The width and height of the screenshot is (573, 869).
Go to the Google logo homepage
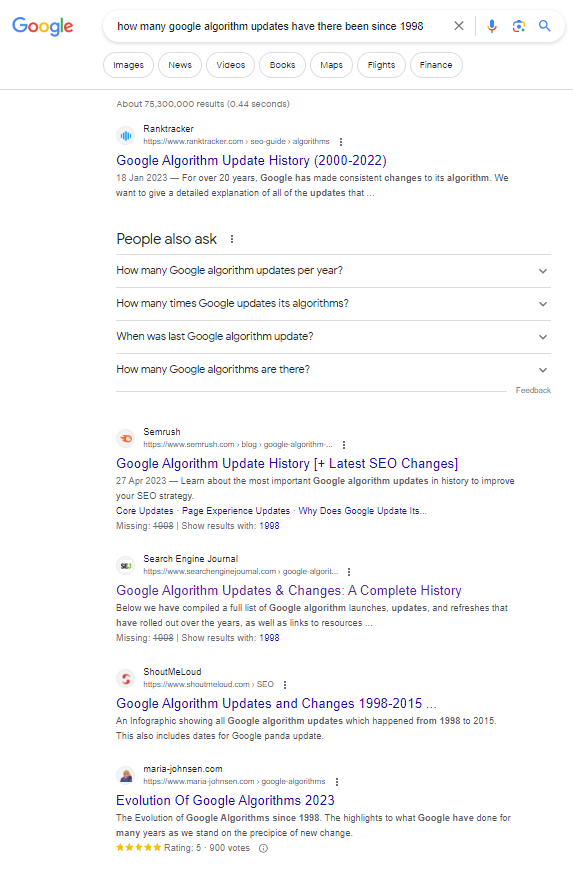[x=43, y=26]
